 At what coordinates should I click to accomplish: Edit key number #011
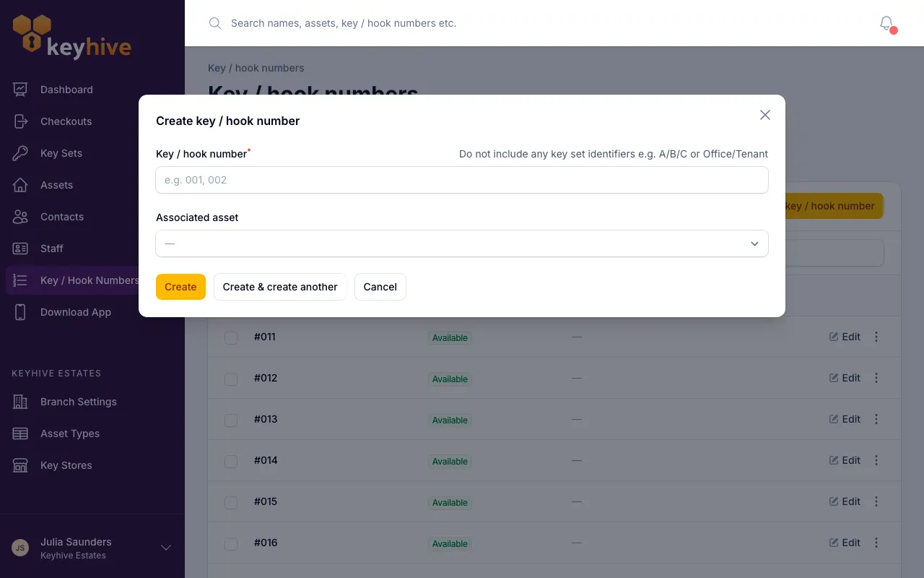[845, 337]
